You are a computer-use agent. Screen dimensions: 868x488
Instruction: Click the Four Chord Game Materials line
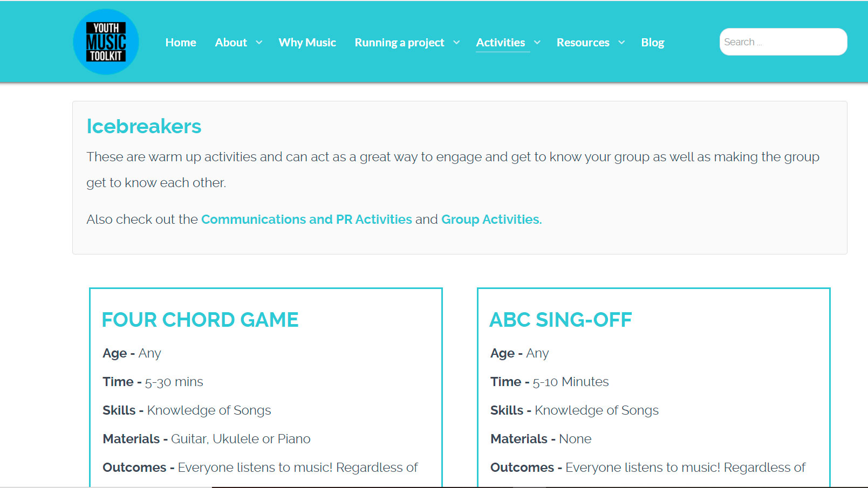207,439
